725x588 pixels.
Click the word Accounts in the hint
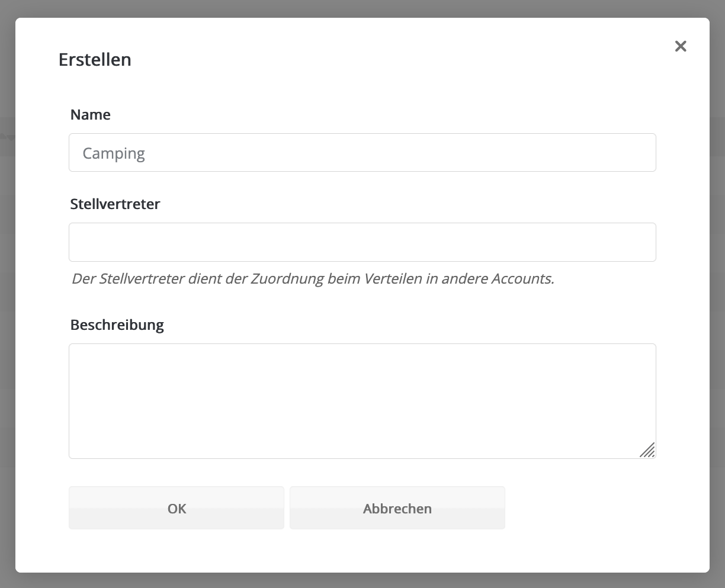coord(522,279)
